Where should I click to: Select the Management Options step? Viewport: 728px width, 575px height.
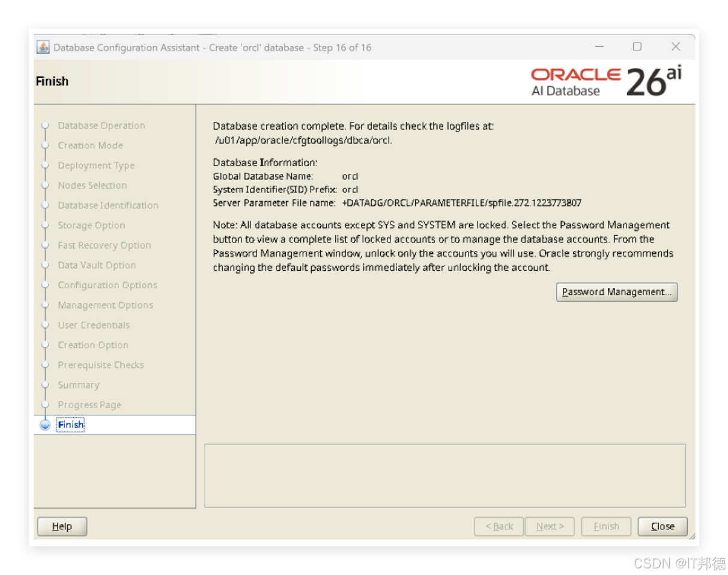coord(105,305)
